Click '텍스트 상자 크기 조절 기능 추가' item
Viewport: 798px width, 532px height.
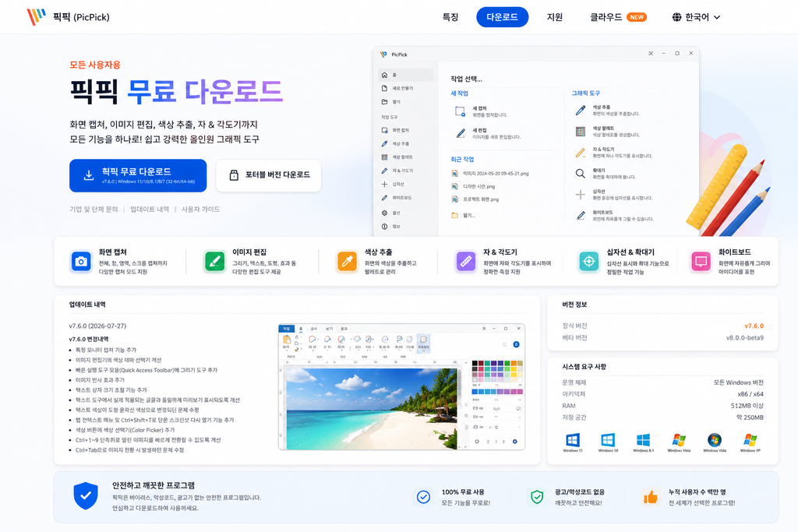[x=111, y=390]
